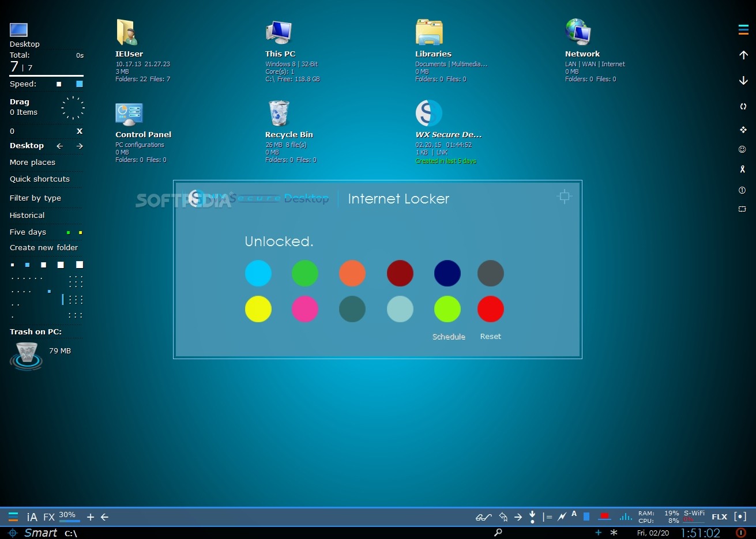Click the crosshair icon beside Smart
756x539 pixels.
coord(13,533)
